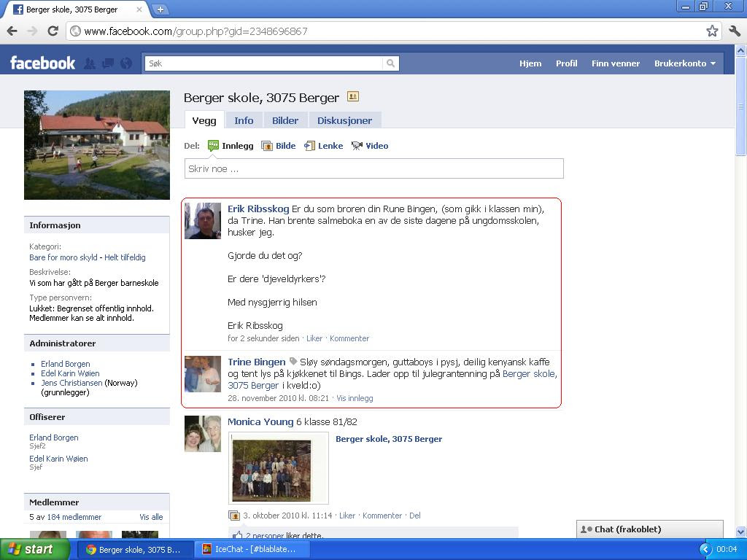This screenshot has height=560, width=747.
Task: Click Erland Borgen under Offiserer
Action: pos(54,437)
